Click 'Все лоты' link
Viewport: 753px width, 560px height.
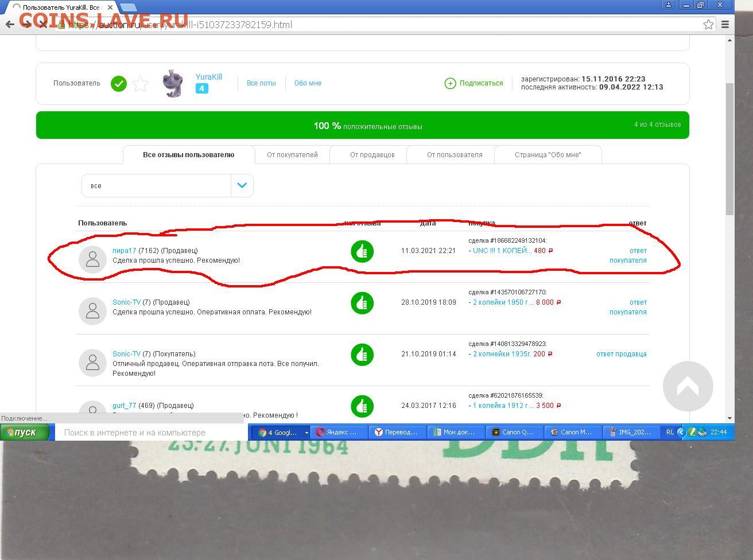coord(261,83)
